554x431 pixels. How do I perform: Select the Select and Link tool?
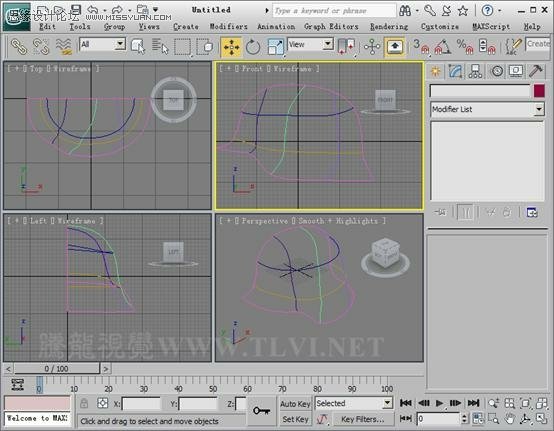click(19, 46)
